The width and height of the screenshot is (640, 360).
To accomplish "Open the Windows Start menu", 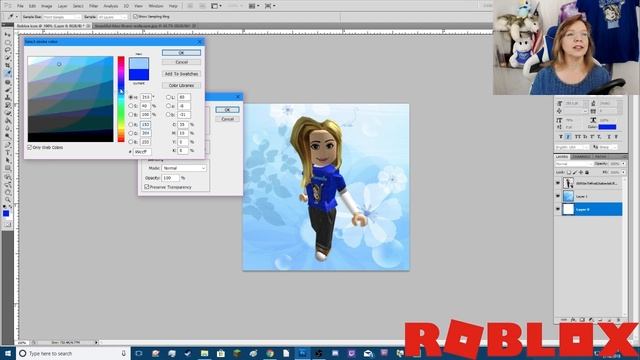I will click(x=7, y=353).
